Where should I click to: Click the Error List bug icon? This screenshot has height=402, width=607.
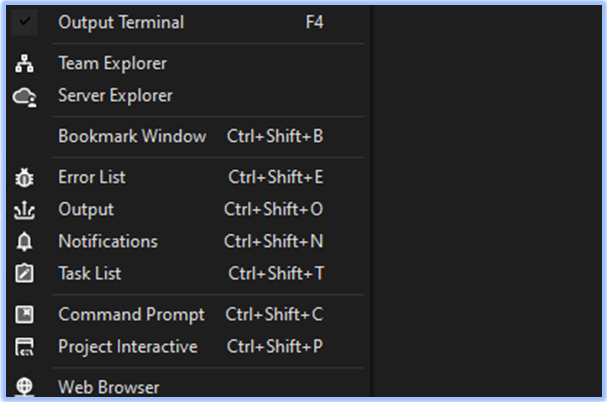coord(26,178)
